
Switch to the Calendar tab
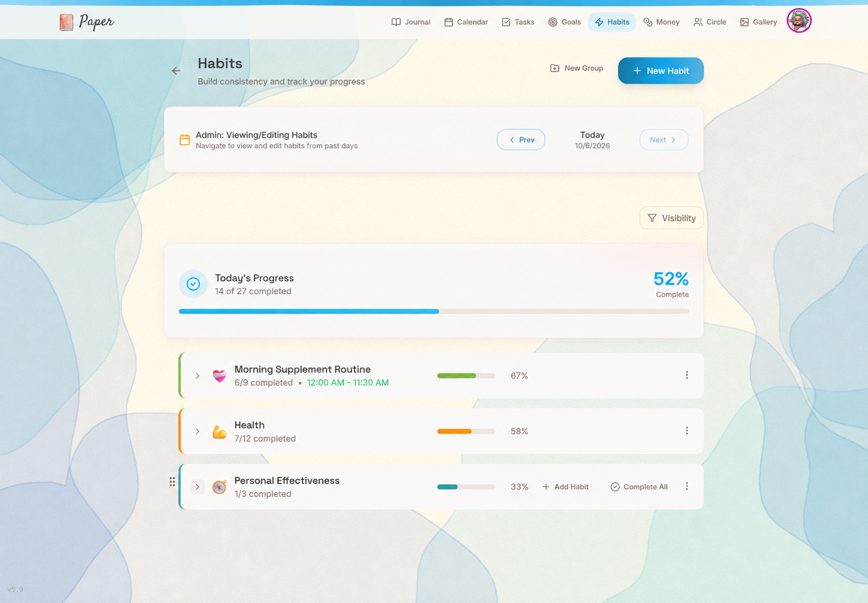pos(466,22)
